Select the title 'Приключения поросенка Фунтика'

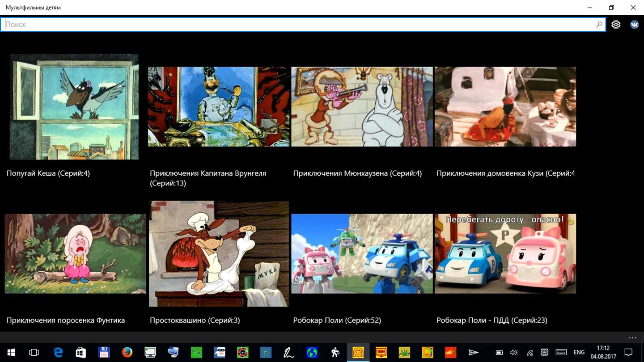(66, 320)
